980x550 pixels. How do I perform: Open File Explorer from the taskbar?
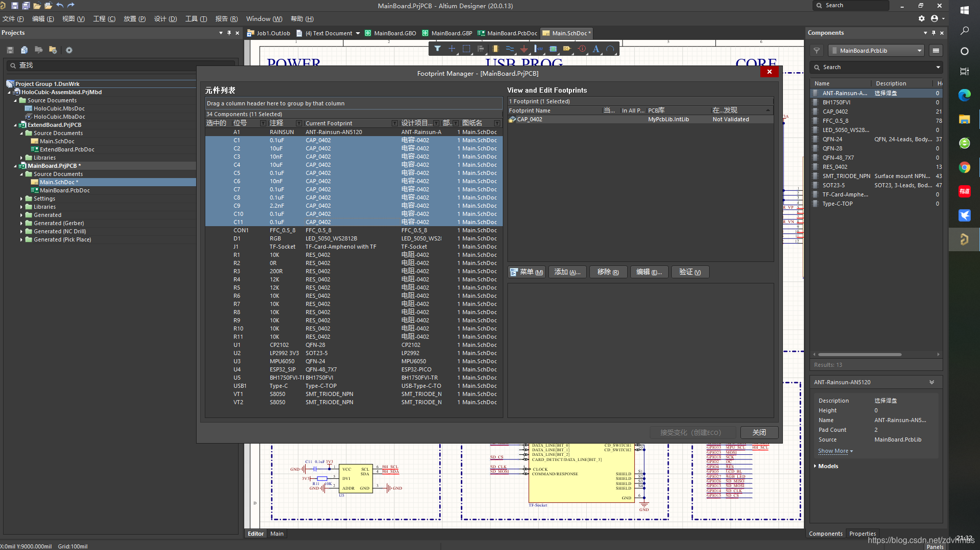click(965, 119)
